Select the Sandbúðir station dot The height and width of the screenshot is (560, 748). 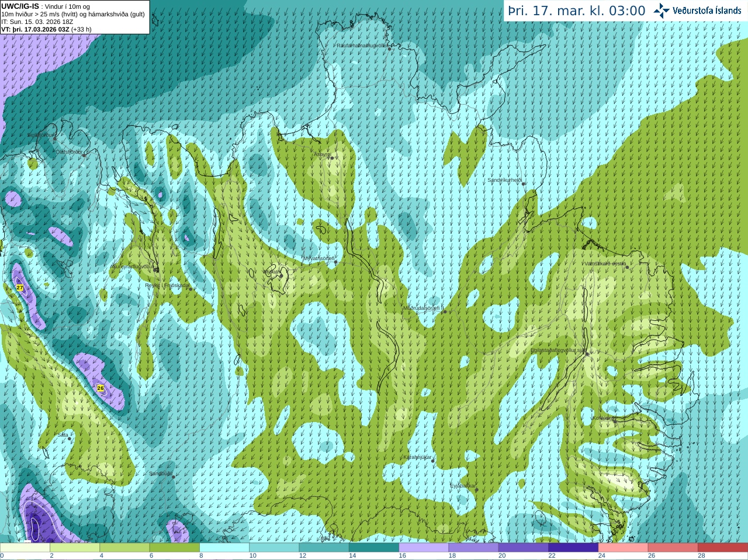(x=174, y=477)
